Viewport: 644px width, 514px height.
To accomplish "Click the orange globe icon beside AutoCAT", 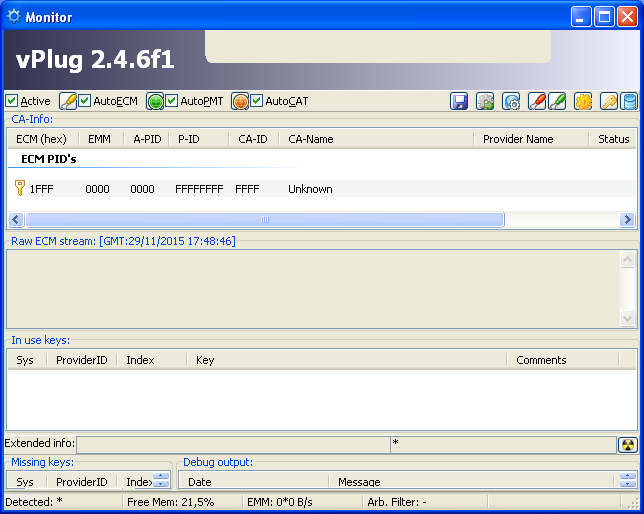I will point(240,101).
